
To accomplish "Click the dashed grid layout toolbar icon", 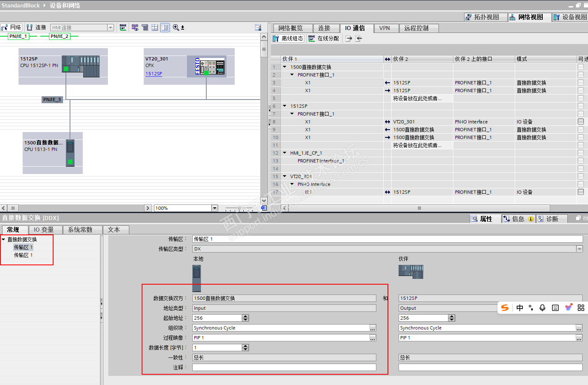I will point(154,28).
